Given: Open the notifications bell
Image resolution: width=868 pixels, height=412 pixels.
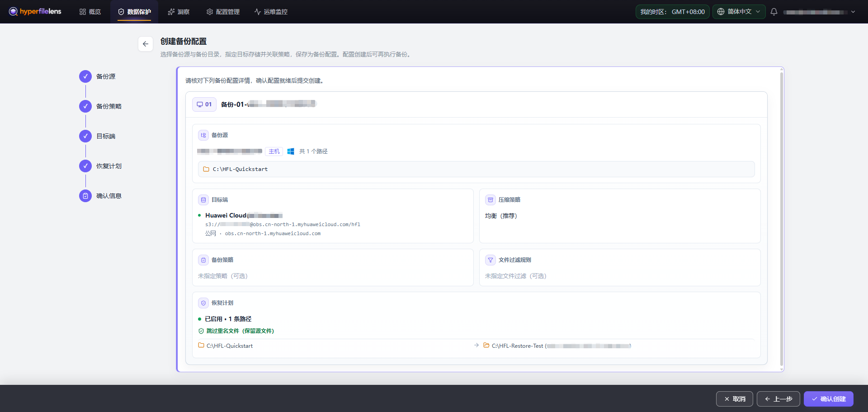Looking at the screenshot, I should click(x=774, y=12).
